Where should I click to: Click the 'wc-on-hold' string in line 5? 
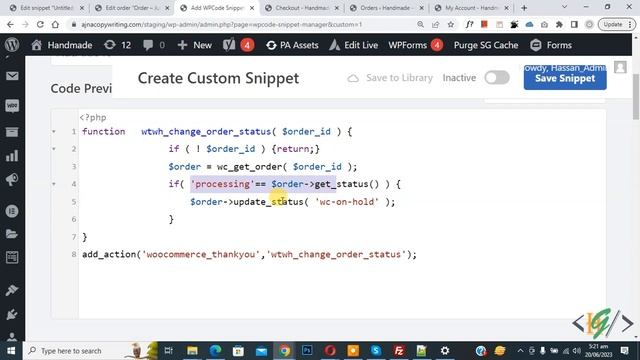[x=347, y=202]
